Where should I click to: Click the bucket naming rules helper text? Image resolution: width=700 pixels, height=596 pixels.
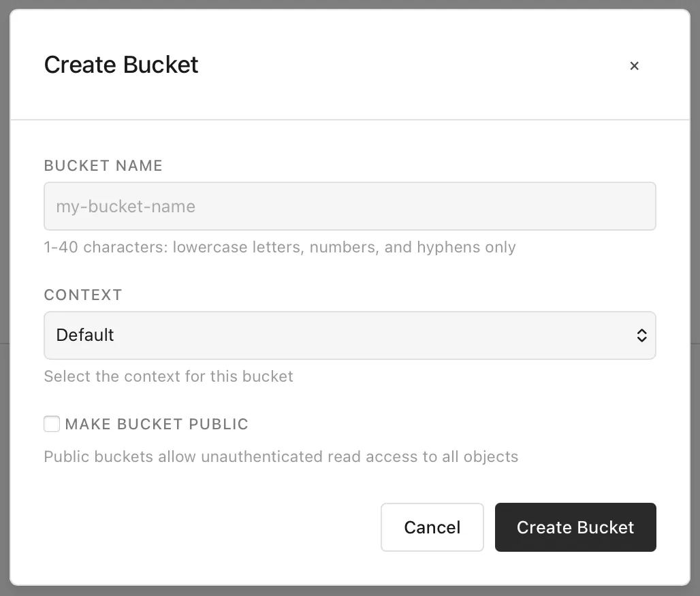point(279,247)
